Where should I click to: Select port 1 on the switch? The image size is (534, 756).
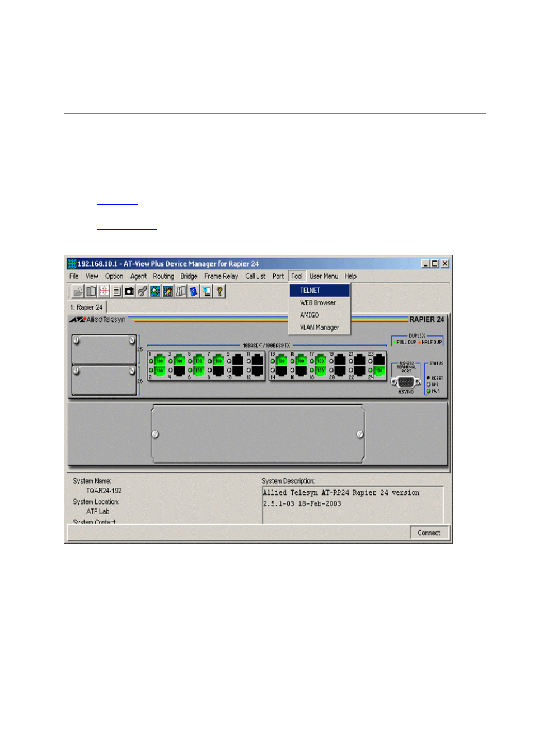pyautogui.click(x=160, y=360)
